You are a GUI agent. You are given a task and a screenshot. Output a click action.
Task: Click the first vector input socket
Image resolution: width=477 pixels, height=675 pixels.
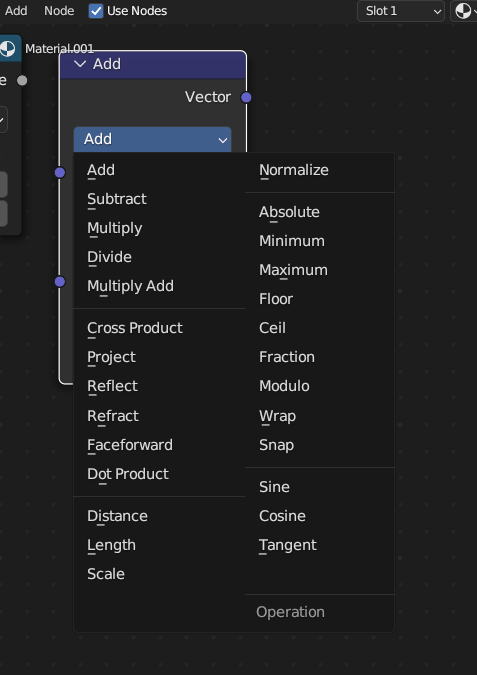pos(60,173)
